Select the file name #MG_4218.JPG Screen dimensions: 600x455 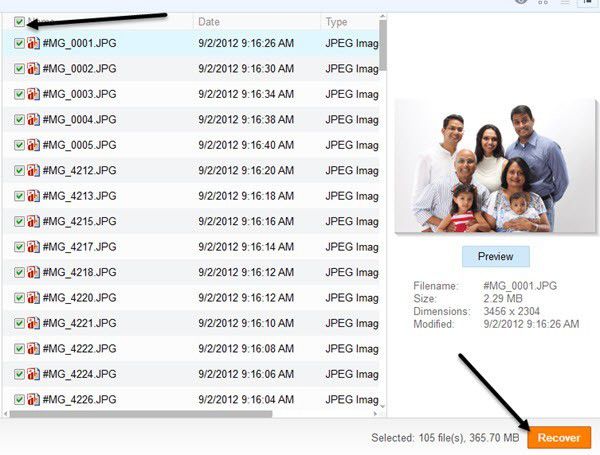click(x=80, y=272)
